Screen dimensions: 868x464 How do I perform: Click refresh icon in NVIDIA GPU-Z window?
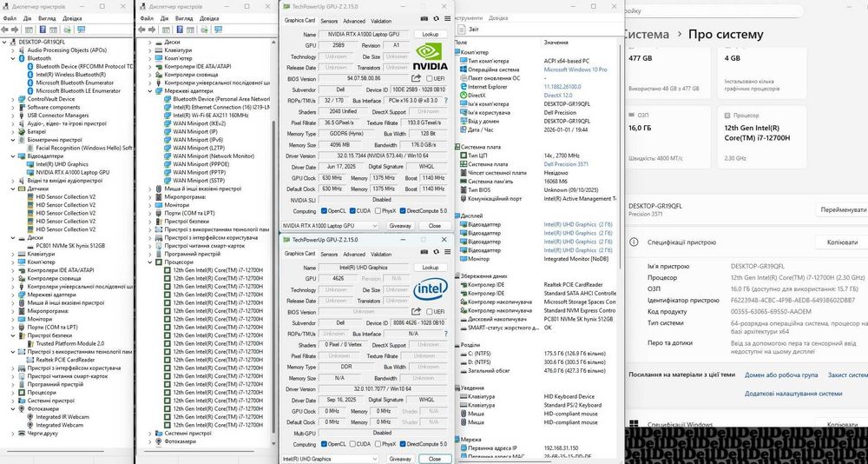pyautogui.click(x=437, y=18)
